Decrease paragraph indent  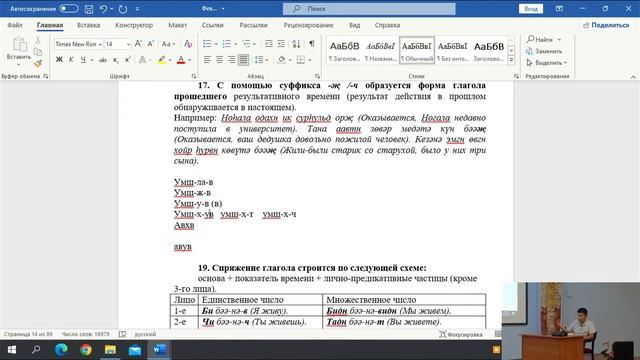(x=269, y=44)
